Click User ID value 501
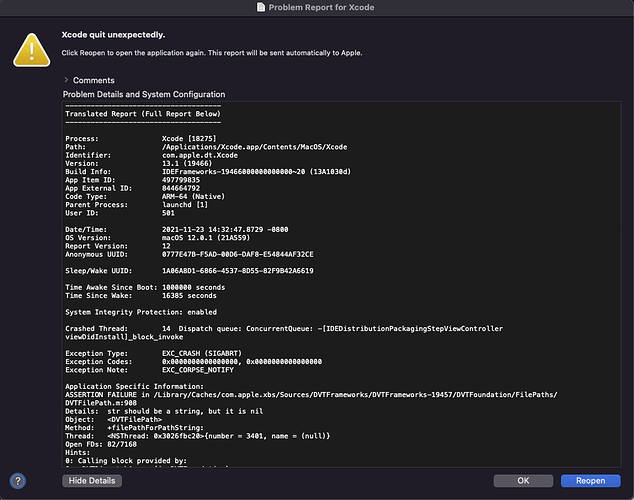Viewport: 634px width, 500px height. (x=168, y=213)
